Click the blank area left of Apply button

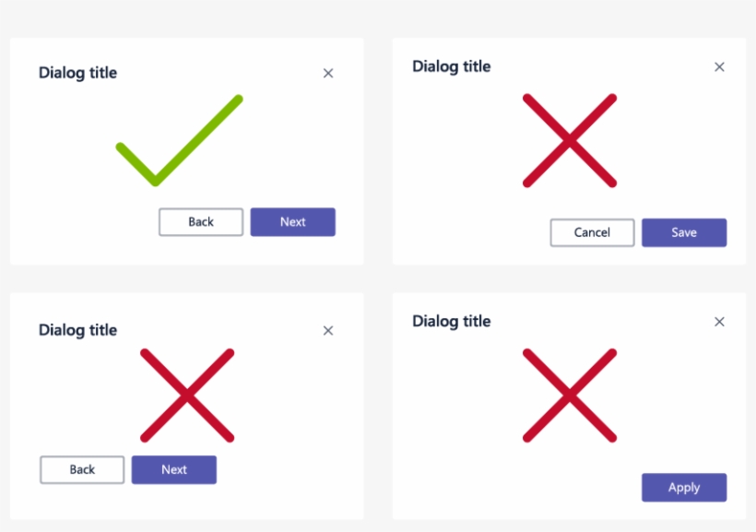coord(516,488)
